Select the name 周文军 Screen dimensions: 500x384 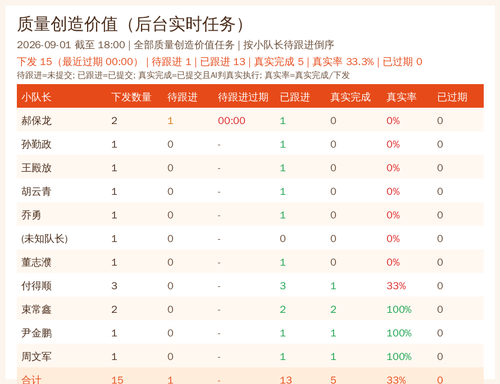pos(36,357)
